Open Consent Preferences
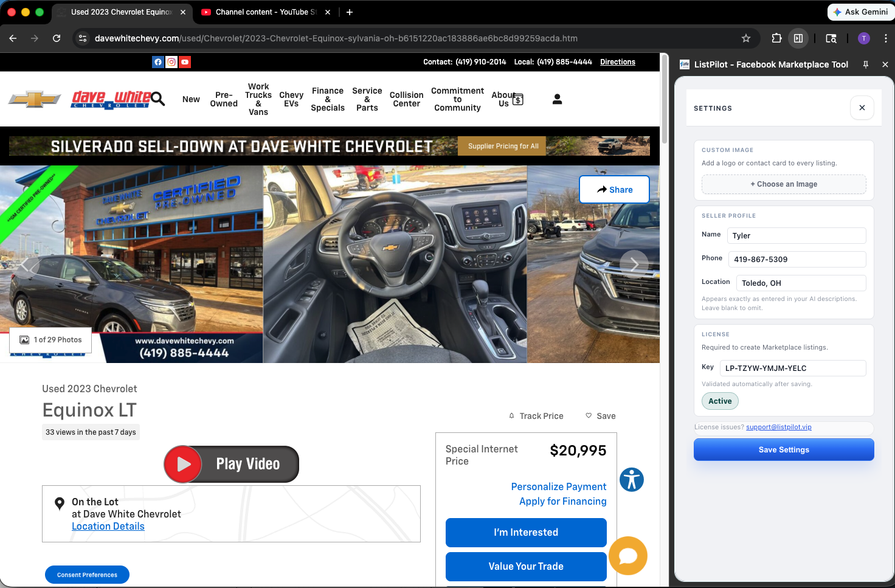The width and height of the screenshot is (895, 588). click(87, 575)
